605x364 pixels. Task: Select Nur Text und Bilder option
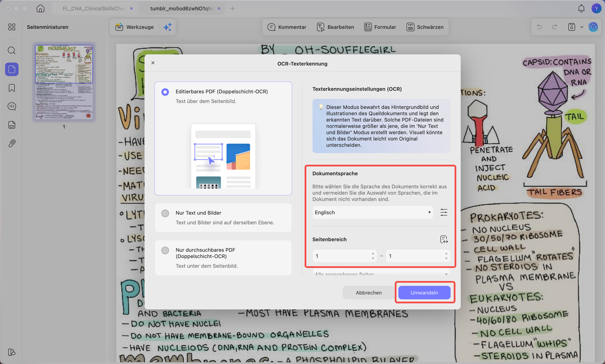pyautogui.click(x=165, y=213)
